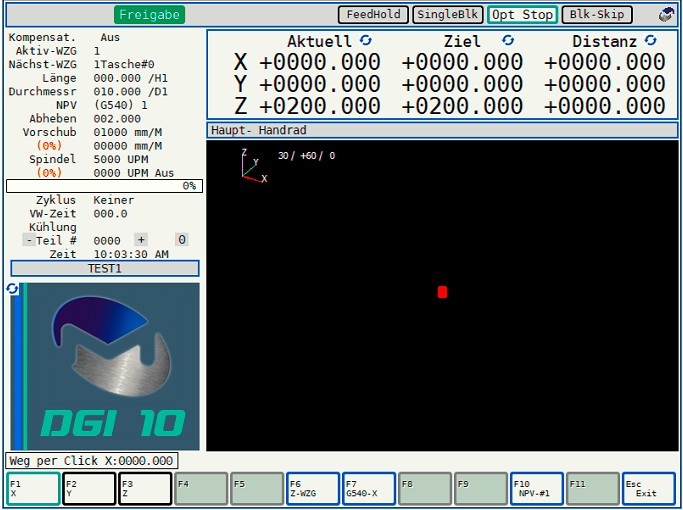Viewport: 683px width, 510px height.
Task: Click the refresh icon next to Ziel
Action: (508, 41)
